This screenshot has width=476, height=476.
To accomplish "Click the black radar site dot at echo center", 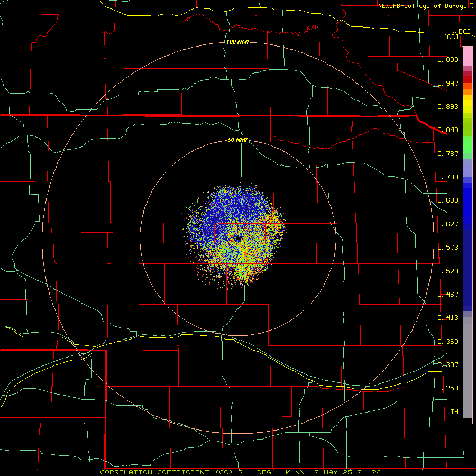I will (239, 237).
